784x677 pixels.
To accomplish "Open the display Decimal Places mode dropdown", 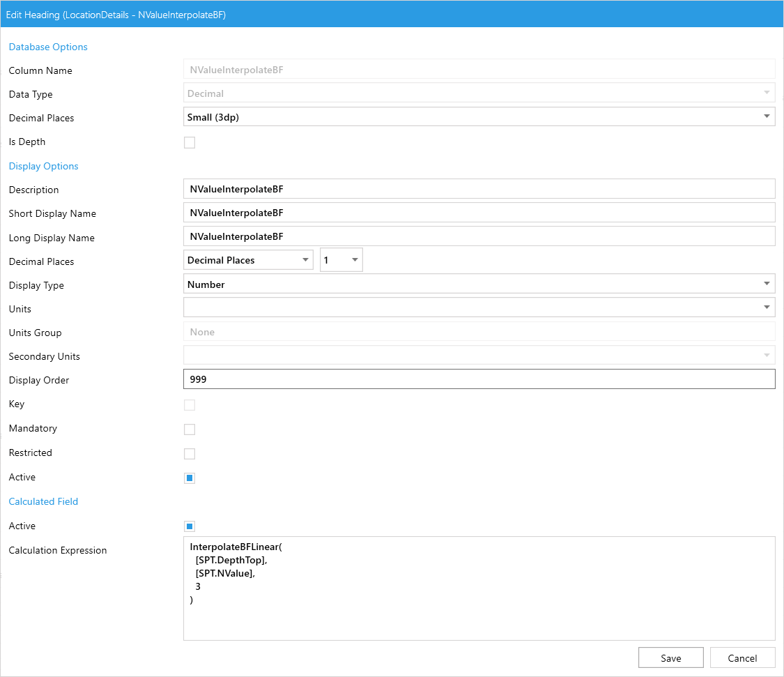I will click(x=248, y=261).
